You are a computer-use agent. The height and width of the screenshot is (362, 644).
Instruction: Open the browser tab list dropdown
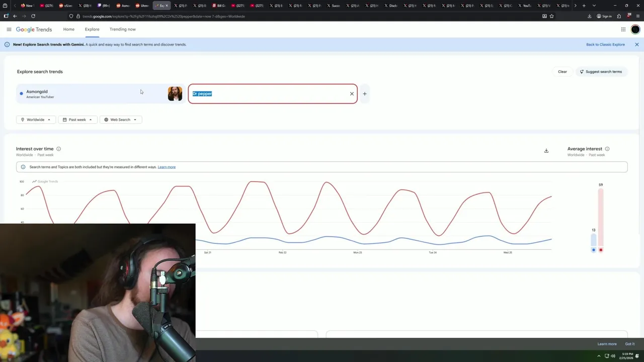pyautogui.click(x=594, y=6)
